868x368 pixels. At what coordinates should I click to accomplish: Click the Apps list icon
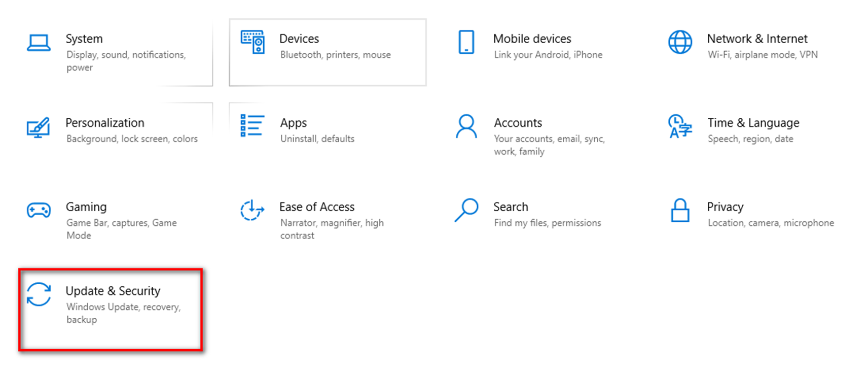[252, 125]
